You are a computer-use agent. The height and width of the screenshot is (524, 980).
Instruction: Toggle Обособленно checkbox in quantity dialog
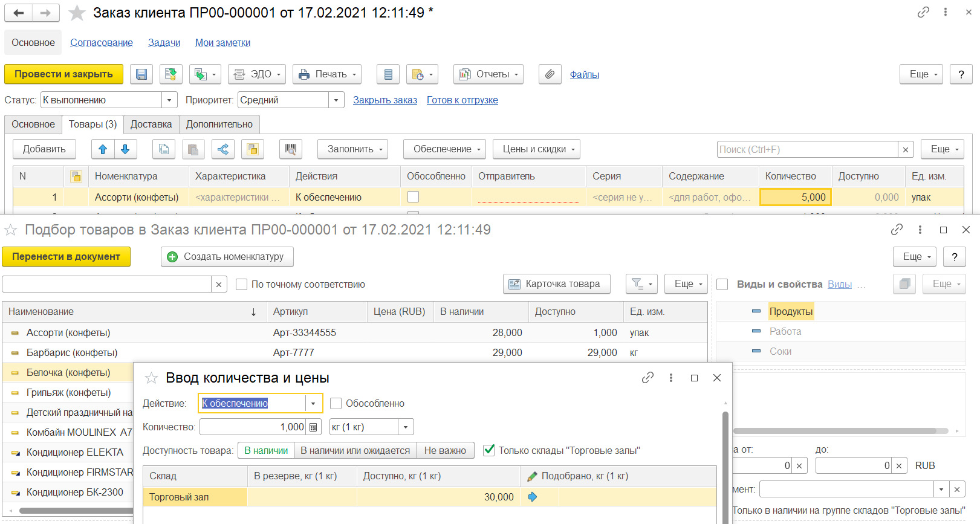(x=336, y=403)
